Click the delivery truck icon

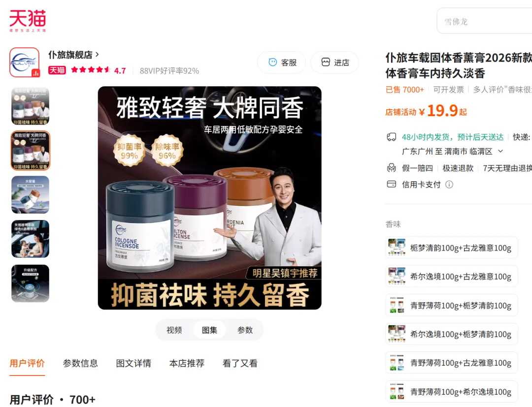click(x=392, y=137)
